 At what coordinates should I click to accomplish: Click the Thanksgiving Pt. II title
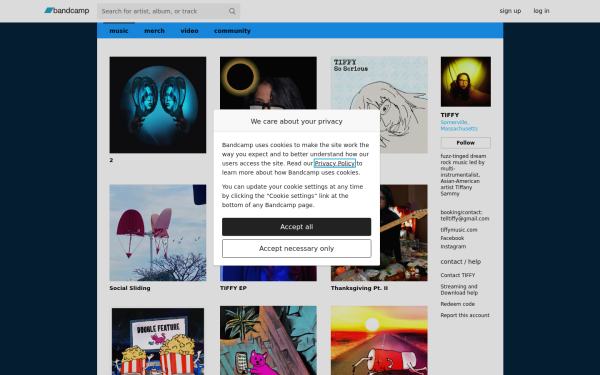[x=359, y=288]
